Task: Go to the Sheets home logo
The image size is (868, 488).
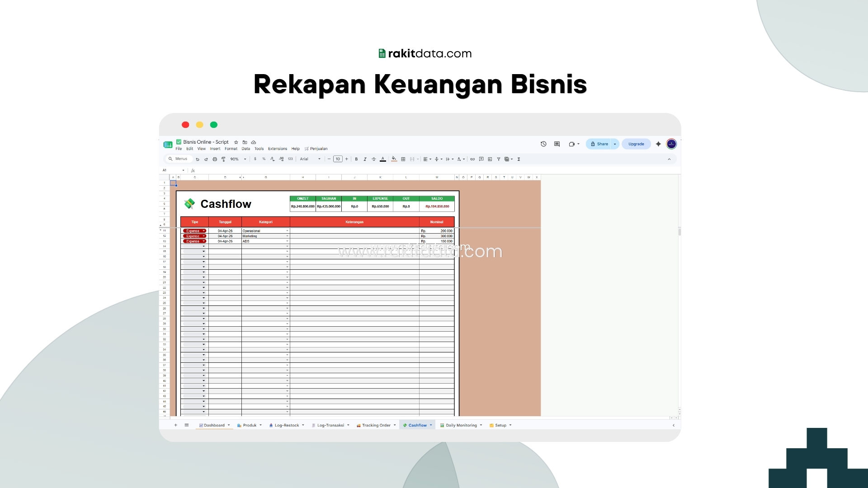Action: (x=168, y=145)
